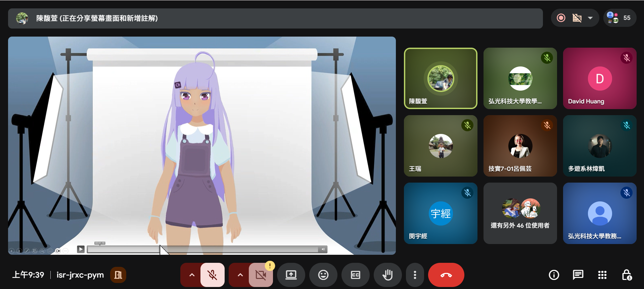The height and width of the screenshot is (289, 644).
Task: Open the chat messages panel
Action: 578,275
